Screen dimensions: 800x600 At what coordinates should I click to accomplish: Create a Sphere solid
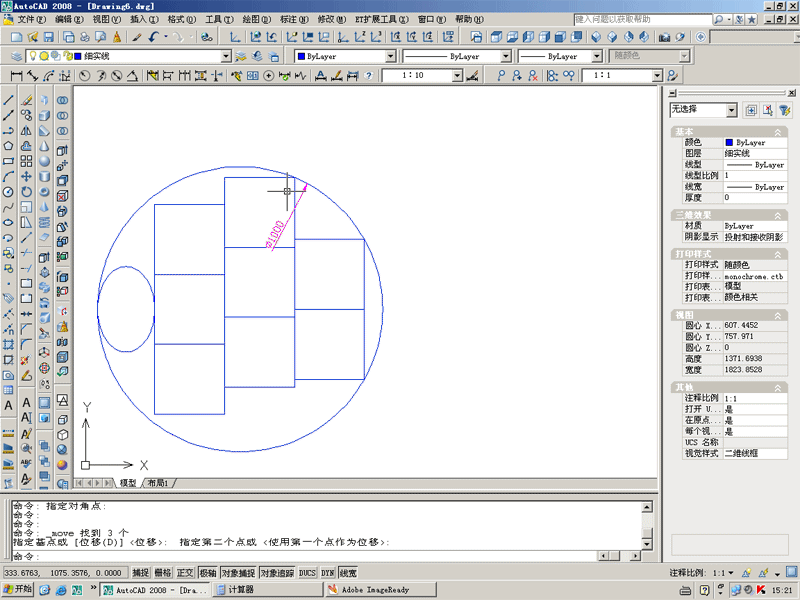pyautogui.click(x=45, y=161)
